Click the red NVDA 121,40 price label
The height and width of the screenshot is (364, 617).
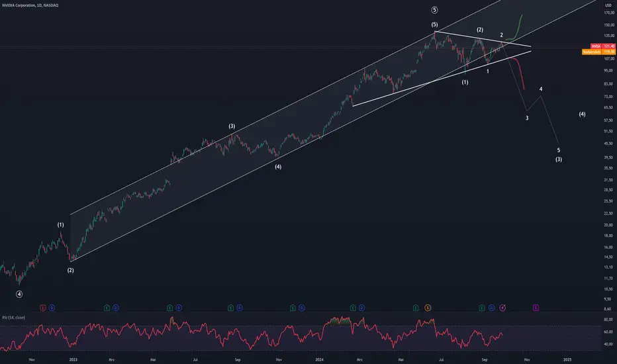click(603, 46)
